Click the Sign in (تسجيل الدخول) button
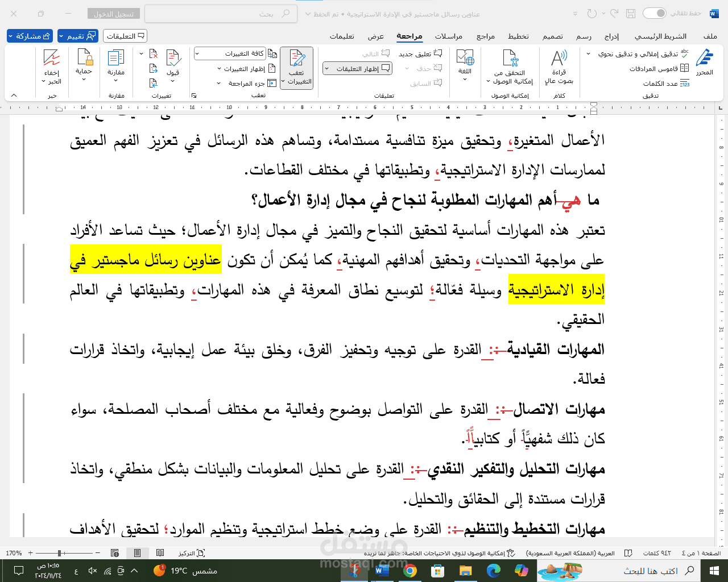 pyautogui.click(x=114, y=14)
